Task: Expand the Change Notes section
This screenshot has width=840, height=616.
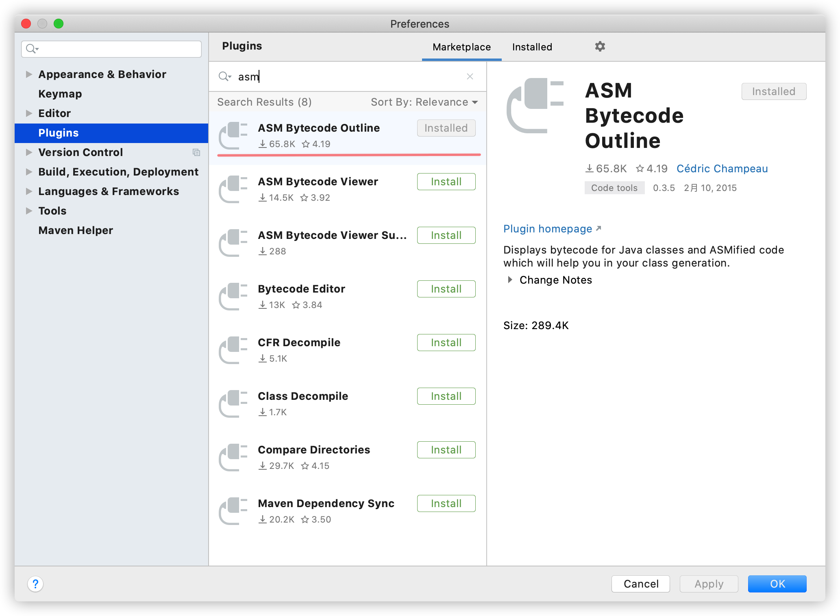Action: [510, 280]
